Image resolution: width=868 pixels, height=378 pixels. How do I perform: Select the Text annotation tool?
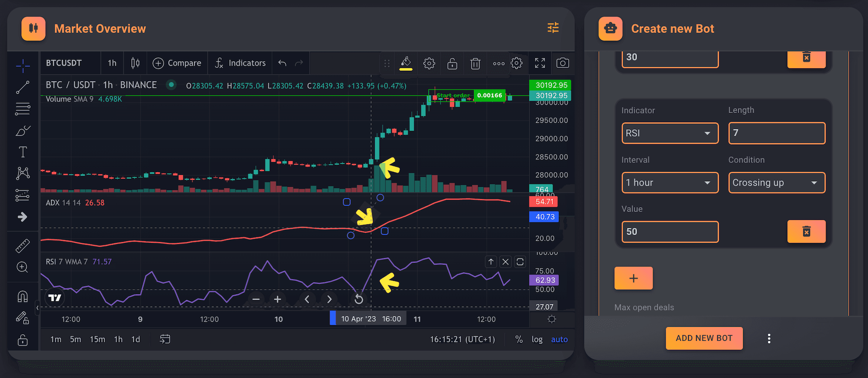coord(23,152)
